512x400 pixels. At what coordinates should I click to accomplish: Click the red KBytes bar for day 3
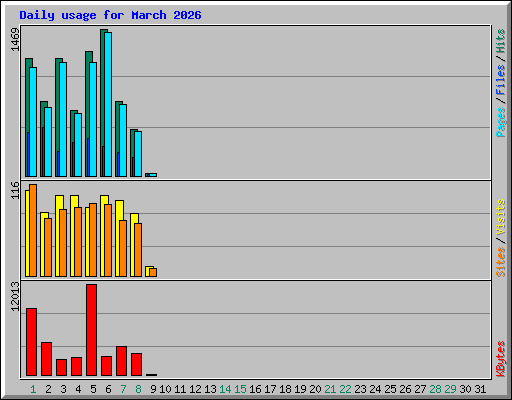[x=61, y=367]
